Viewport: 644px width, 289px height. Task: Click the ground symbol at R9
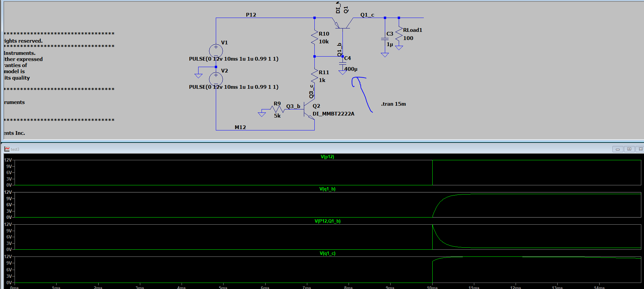[262, 114]
